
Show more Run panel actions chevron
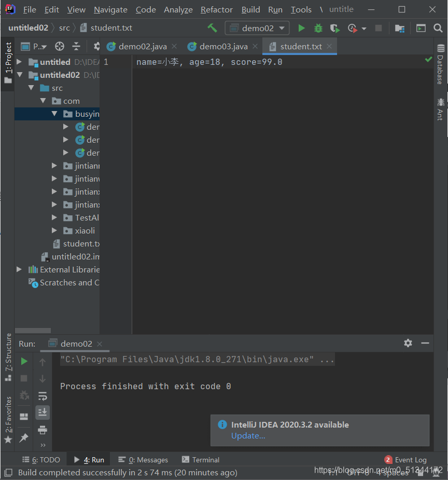pos(43,445)
